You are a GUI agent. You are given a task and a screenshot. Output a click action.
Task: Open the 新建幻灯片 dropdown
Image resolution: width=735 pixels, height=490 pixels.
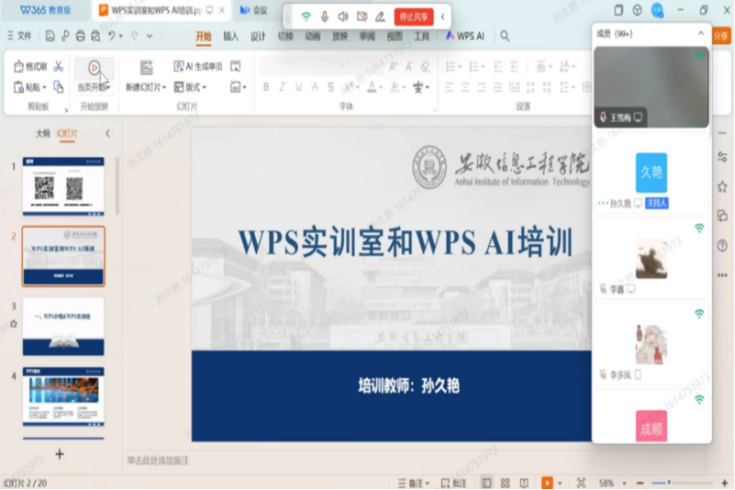(146, 87)
